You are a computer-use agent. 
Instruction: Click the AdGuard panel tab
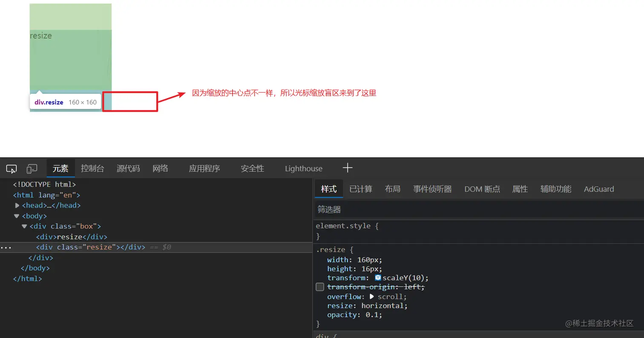coord(598,189)
